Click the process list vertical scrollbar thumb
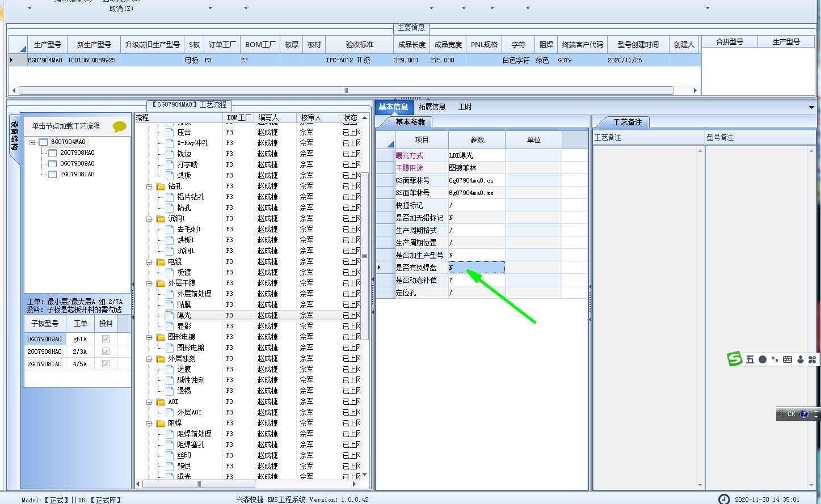This screenshot has width=821, height=504. pos(365,256)
